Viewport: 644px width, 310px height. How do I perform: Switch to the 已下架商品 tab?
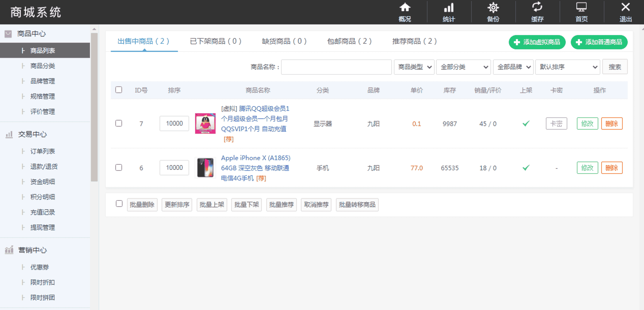(215, 41)
